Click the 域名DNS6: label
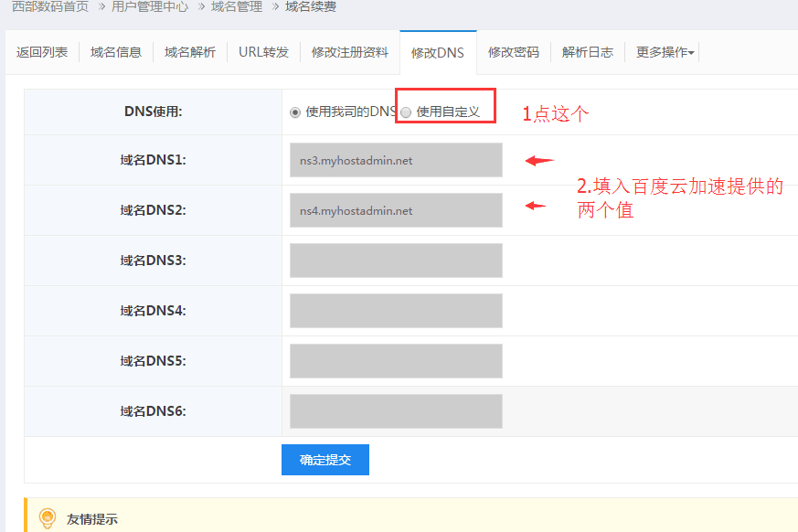 pos(154,411)
